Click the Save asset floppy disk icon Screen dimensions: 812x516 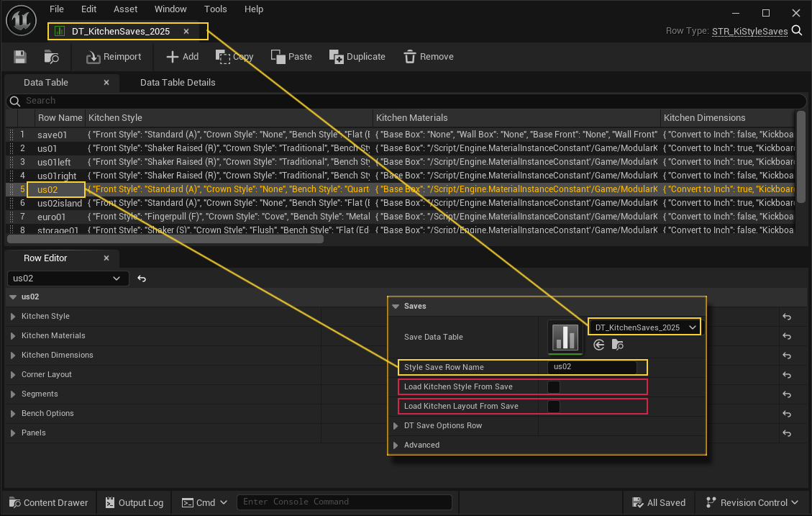(x=20, y=57)
